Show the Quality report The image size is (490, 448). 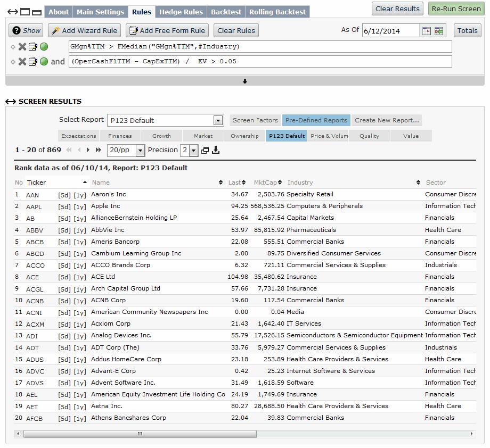[370, 136]
